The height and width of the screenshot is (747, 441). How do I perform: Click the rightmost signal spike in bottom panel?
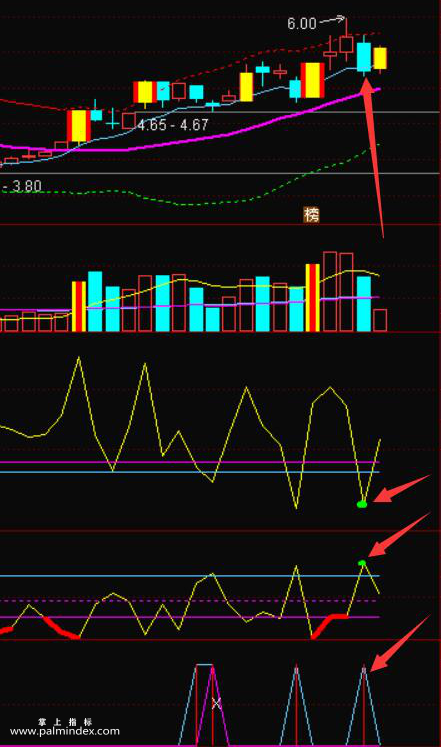click(364, 705)
